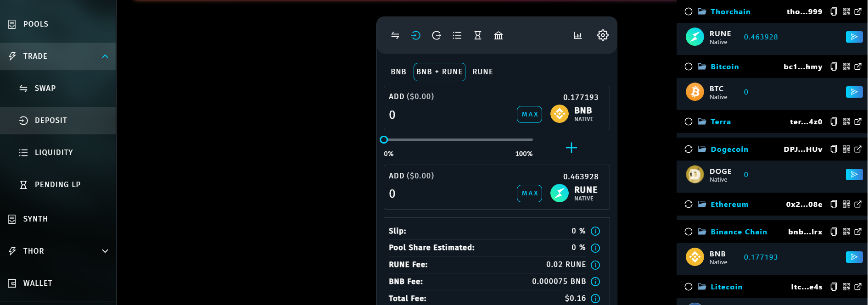The height and width of the screenshot is (305, 868).
Task: Click the Litecoin wallet link
Action: coord(726,287)
